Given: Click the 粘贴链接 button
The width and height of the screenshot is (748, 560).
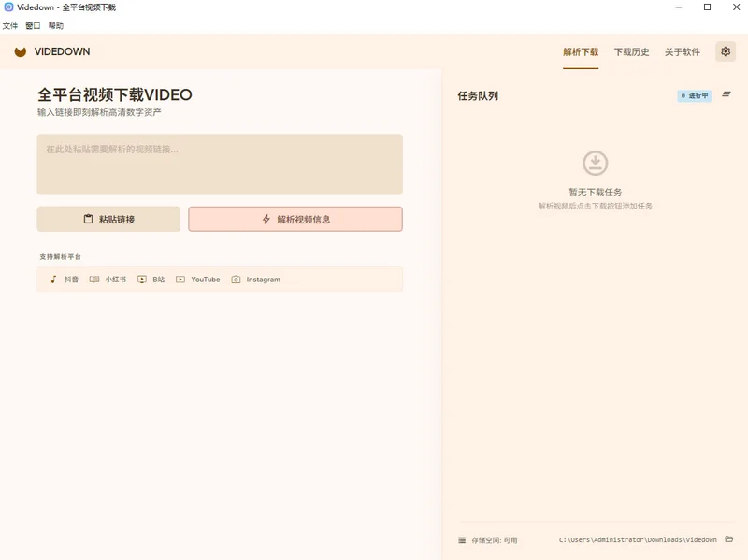Looking at the screenshot, I should click(x=108, y=219).
